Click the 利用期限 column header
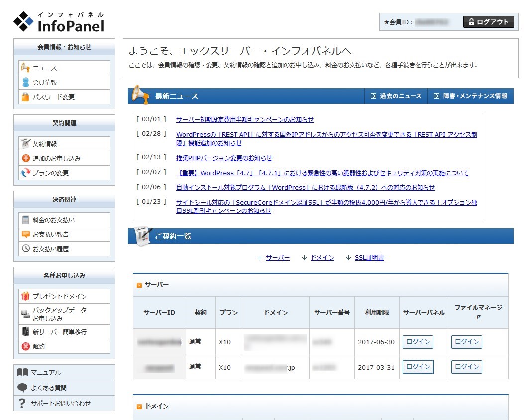This screenshot has width=528, height=420. 377,313
